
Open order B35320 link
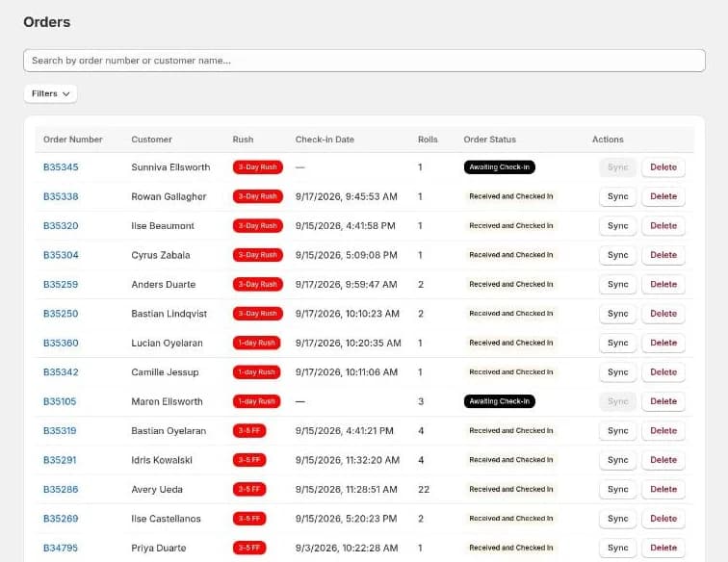pyautogui.click(x=61, y=225)
